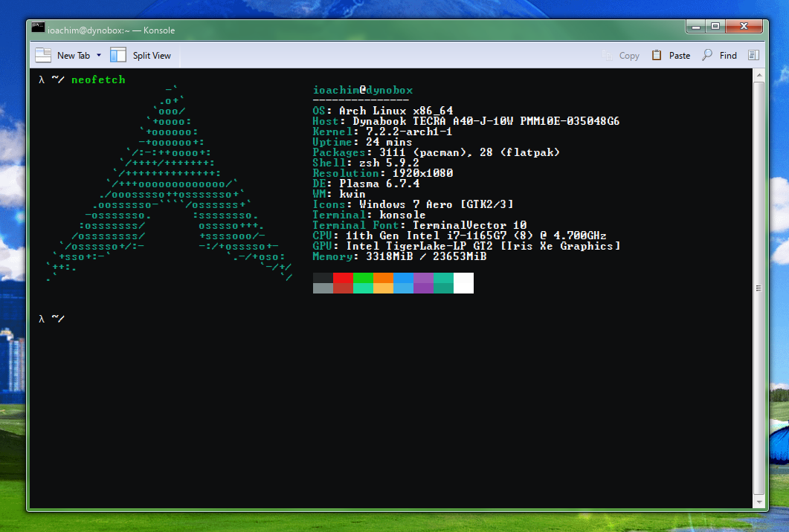Click the 'Memory: 3318MiB / 23653MiB' line

399,256
